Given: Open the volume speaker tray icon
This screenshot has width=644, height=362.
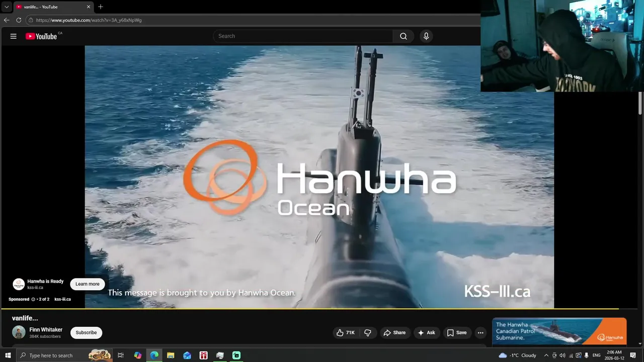Looking at the screenshot, I should pyautogui.click(x=562, y=355).
